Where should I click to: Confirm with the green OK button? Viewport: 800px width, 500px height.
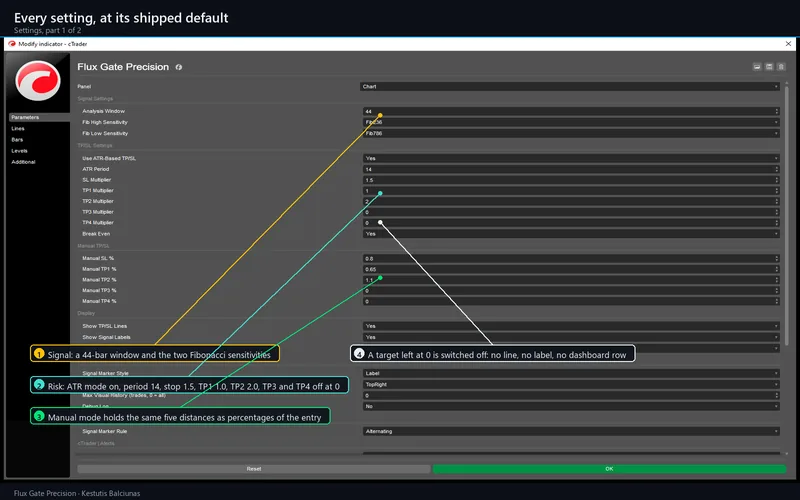point(609,469)
